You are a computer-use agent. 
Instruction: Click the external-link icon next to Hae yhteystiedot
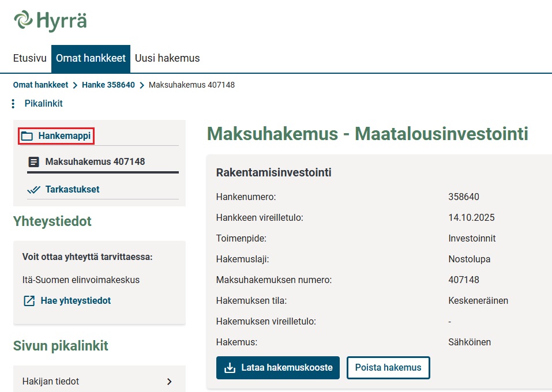point(29,300)
